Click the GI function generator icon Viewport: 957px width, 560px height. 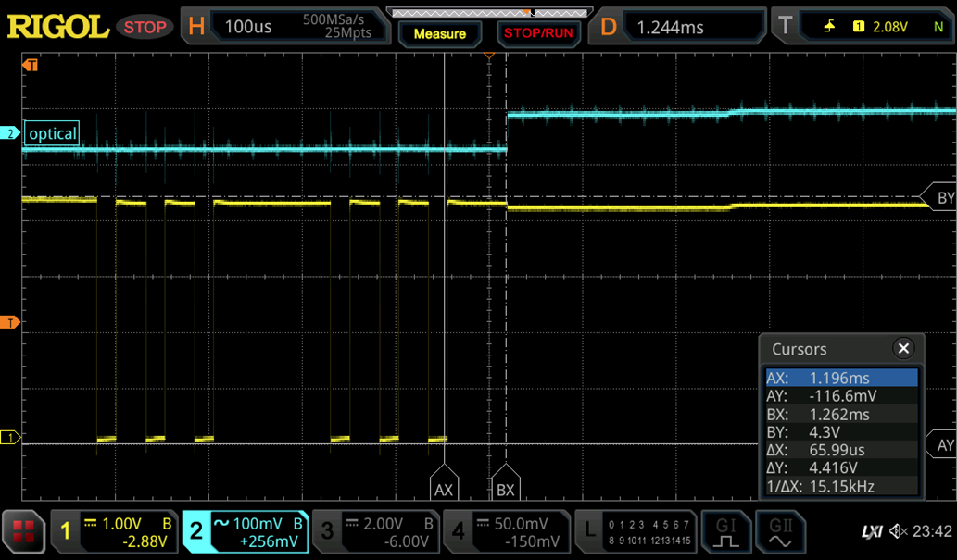point(725,531)
